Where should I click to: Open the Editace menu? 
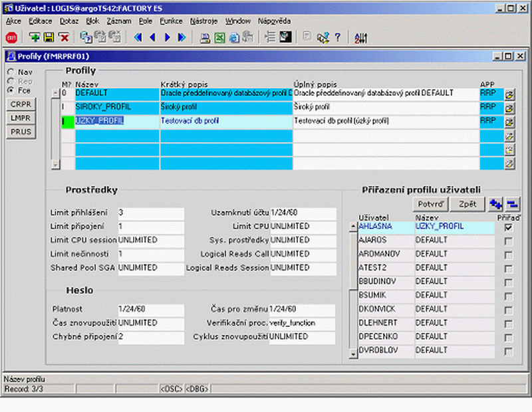[40, 21]
